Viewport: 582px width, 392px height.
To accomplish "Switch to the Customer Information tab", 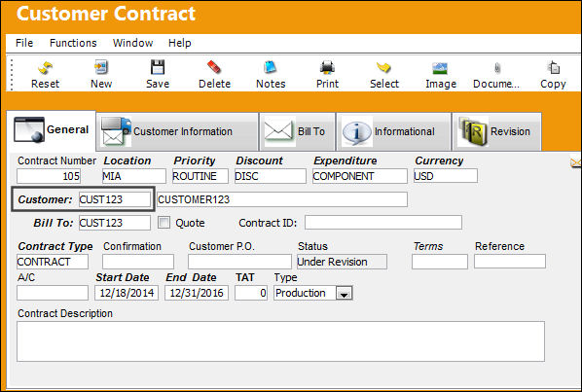I will point(177,131).
